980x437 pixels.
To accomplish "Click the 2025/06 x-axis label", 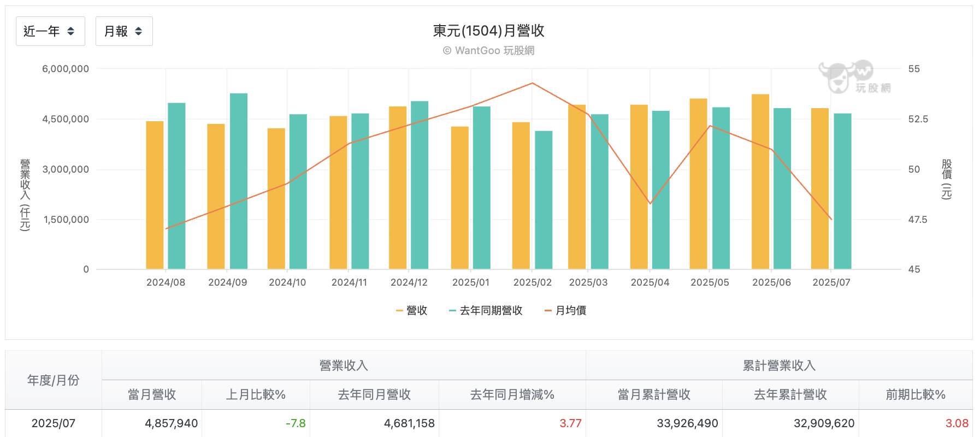I will point(771,282).
